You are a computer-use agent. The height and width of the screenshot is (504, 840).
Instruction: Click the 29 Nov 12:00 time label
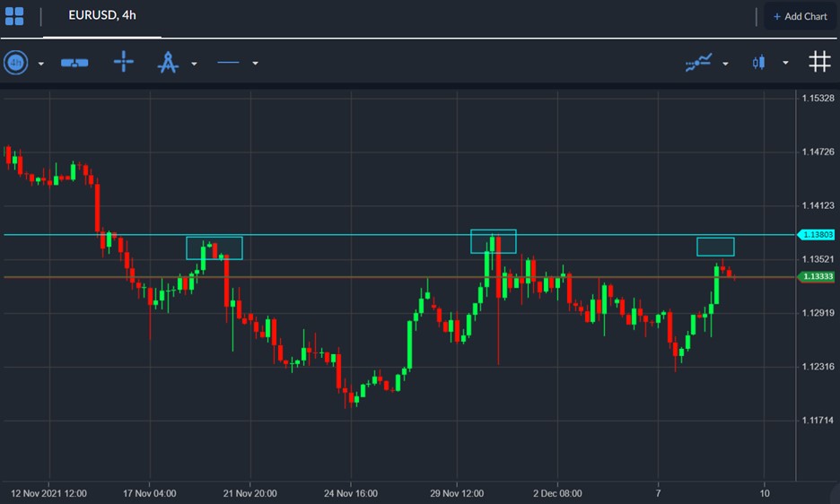(x=457, y=493)
